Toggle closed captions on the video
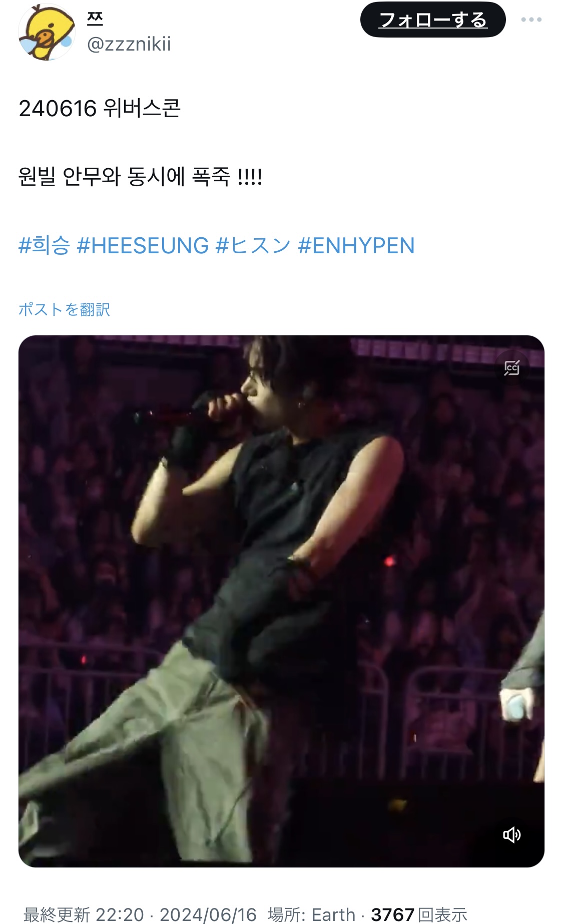The image size is (563, 924). point(511,368)
